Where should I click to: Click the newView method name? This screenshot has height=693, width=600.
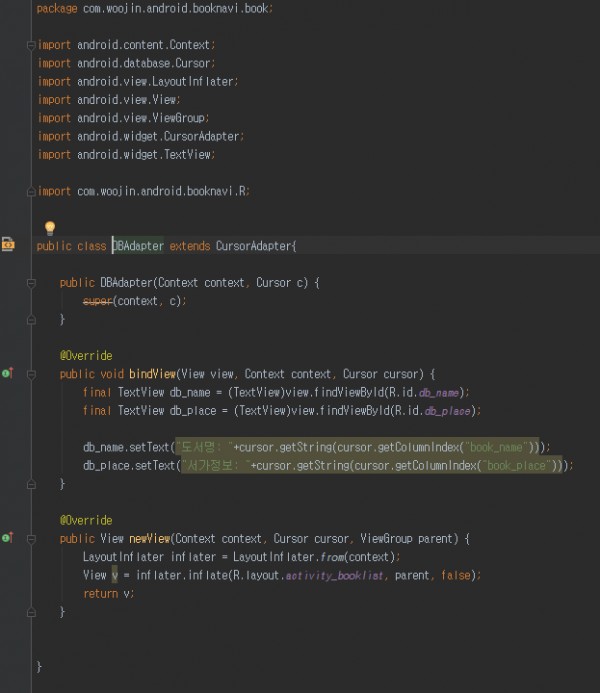(150, 538)
